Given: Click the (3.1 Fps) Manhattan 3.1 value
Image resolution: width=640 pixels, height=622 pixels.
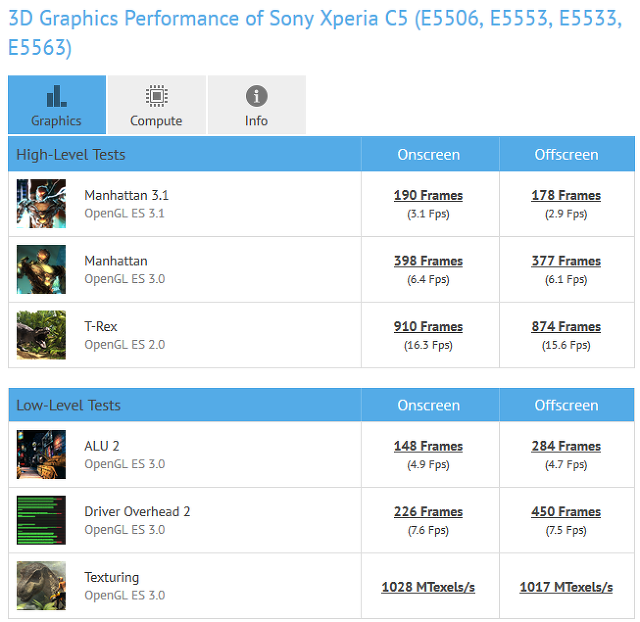Looking at the screenshot, I should tap(428, 214).
